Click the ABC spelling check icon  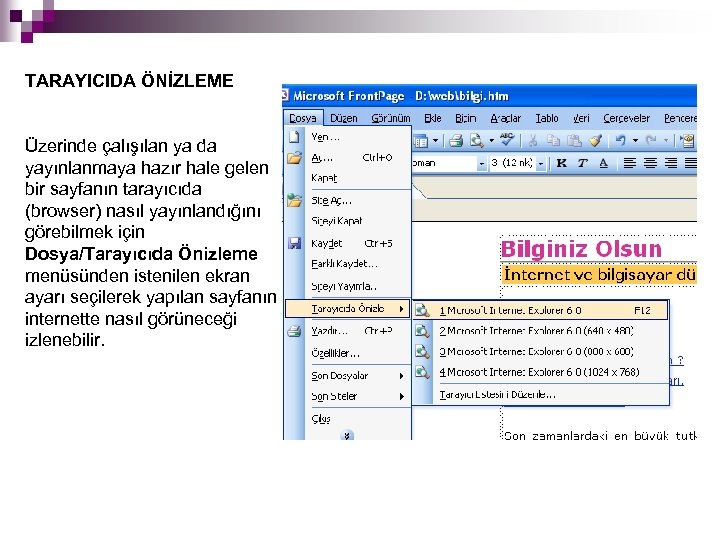click(x=507, y=140)
